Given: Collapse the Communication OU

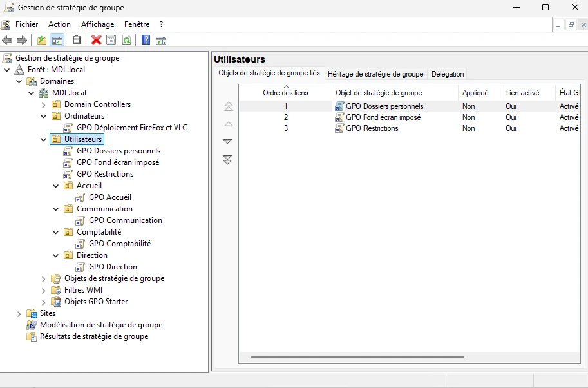Looking at the screenshot, I should click(x=56, y=209).
